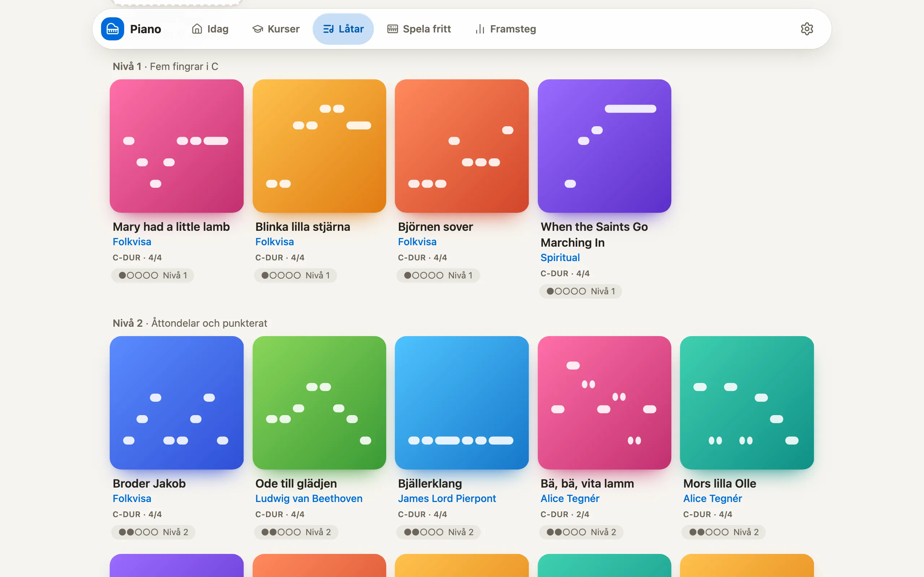Open the Kurser tab
Screen dimensions: 924x577
(276, 29)
